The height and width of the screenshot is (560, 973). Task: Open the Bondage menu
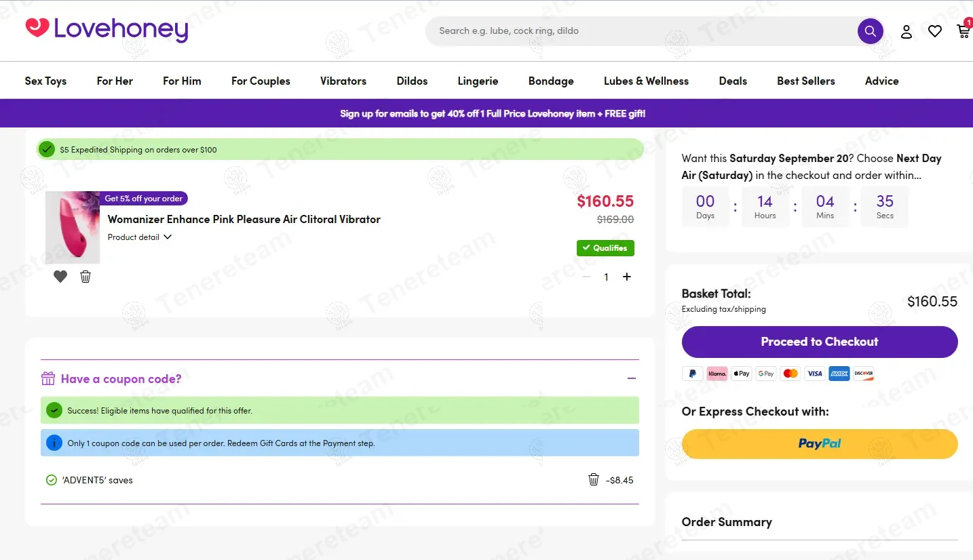(551, 81)
